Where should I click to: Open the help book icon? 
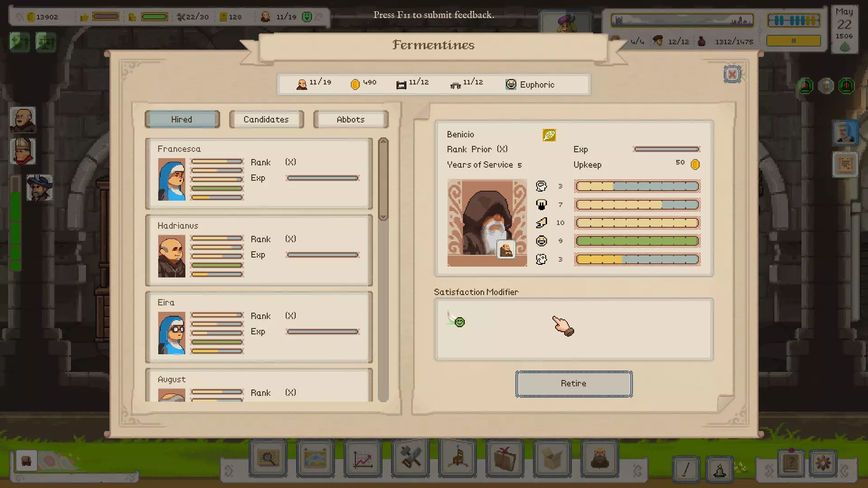(791, 463)
